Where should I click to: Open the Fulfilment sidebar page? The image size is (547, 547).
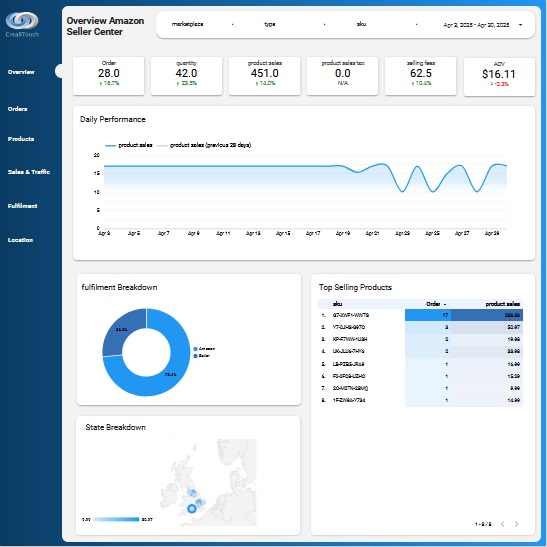point(23,206)
